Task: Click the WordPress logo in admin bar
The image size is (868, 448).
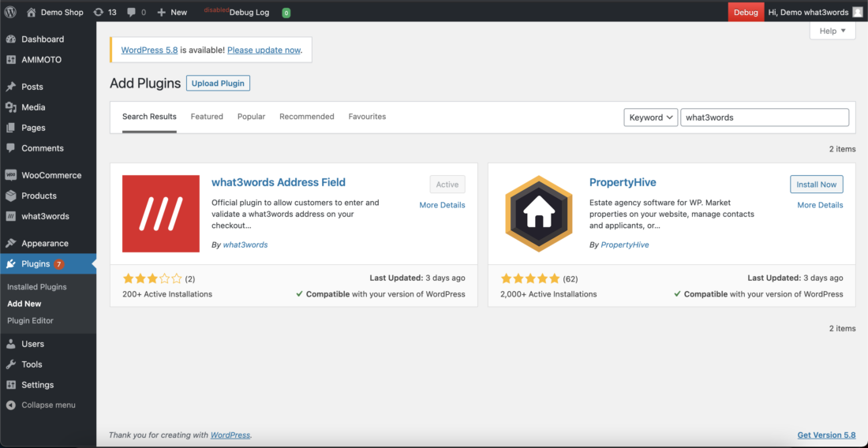Action: pyautogui.click(x=10, y=12)
